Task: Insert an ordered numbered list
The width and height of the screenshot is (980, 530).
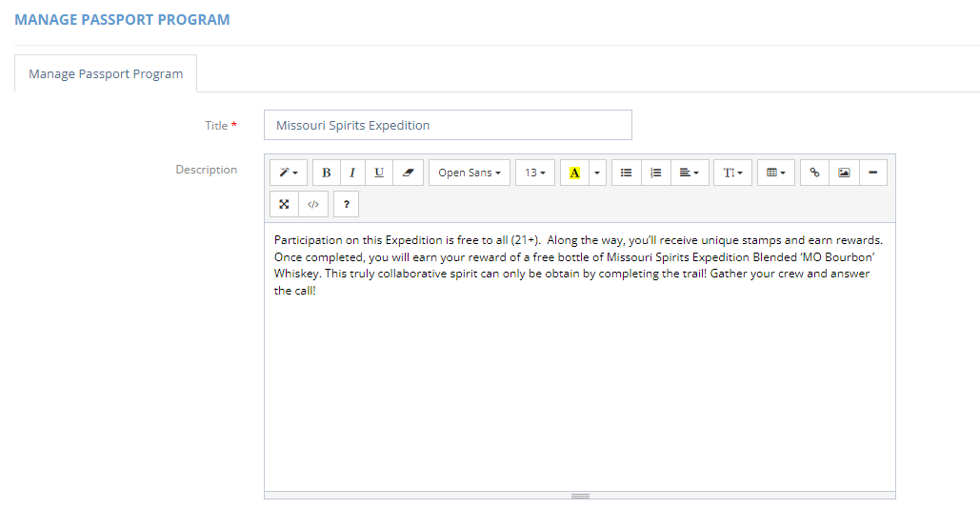Action: coord(655,173)
